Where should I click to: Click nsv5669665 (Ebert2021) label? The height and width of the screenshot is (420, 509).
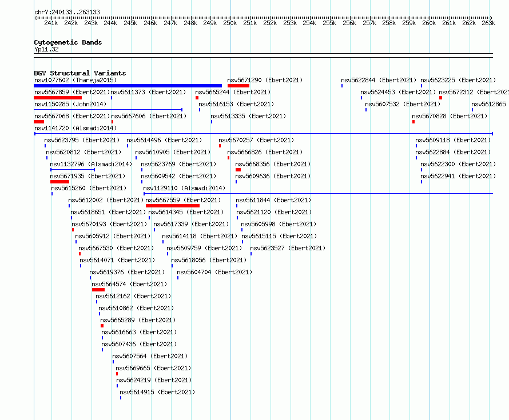[153, 368]
